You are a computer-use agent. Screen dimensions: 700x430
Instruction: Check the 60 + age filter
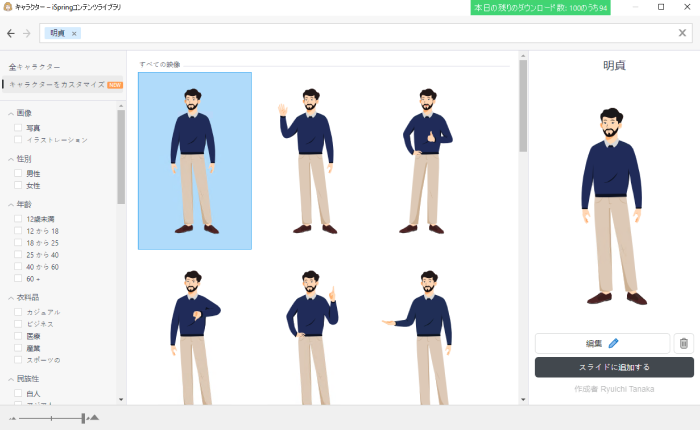[x=18, y=279]
